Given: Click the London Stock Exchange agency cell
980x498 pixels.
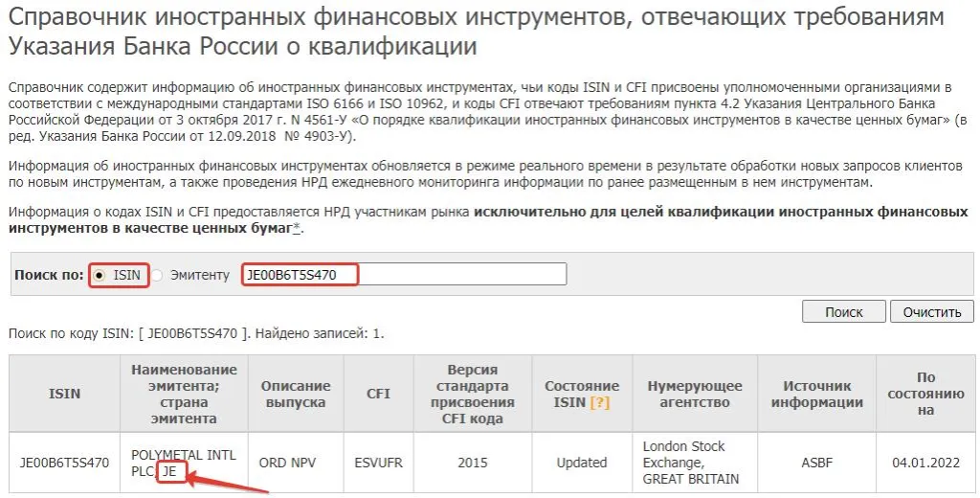Looking at the screenshot, I should pyautogui.click(x=695, y=463).
